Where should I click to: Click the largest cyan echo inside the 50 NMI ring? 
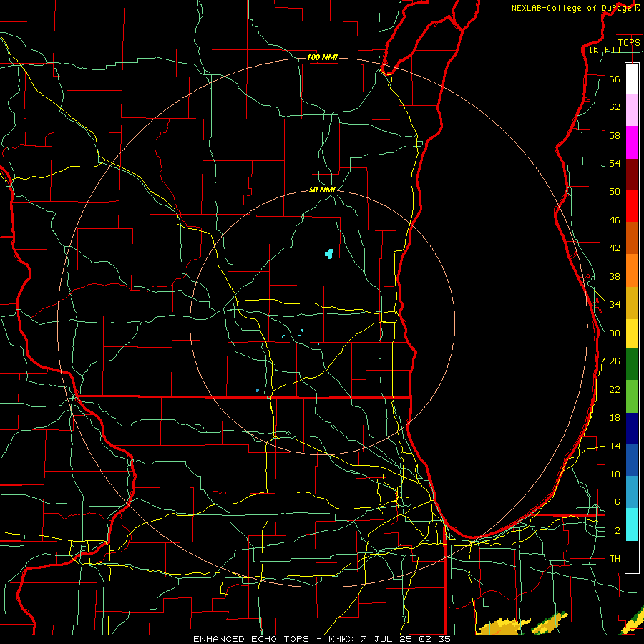click(329, 254)
